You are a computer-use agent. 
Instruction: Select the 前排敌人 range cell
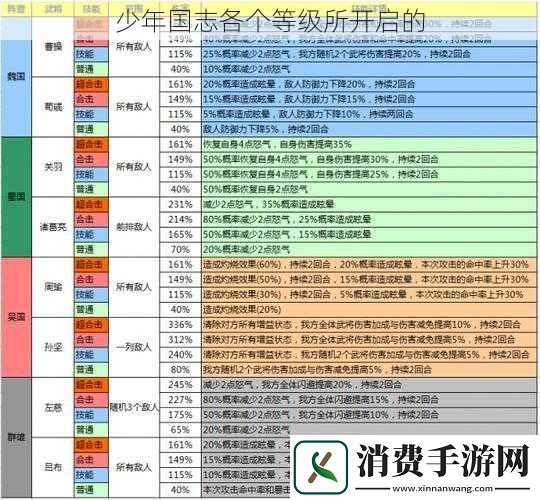tap(134, 227)
